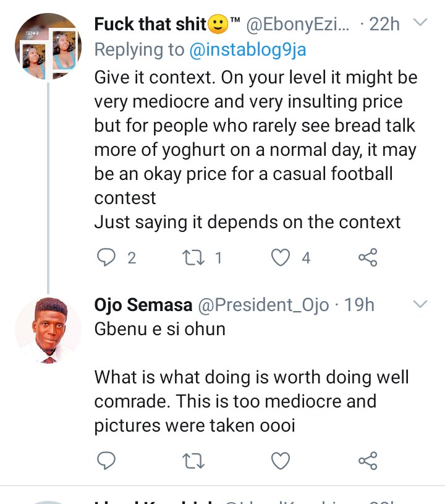445x504 pixels.
Task: Open dropdown arrow on Ojo Semasa's tweet
Action: pyautogui.click(x=420, y=304)
